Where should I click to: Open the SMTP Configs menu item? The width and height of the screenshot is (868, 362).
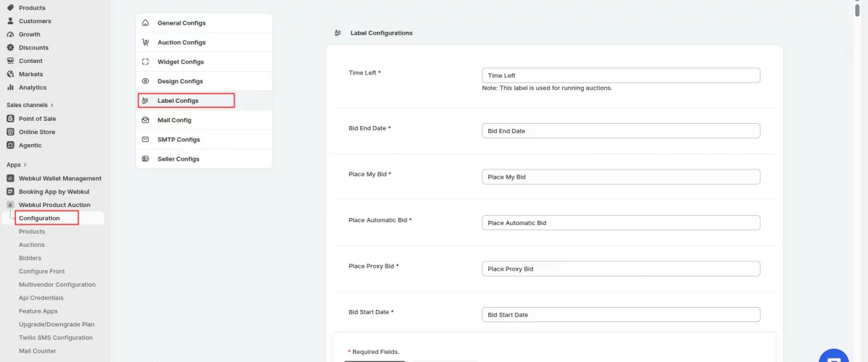pyautogui.click(x=204, y=139)
